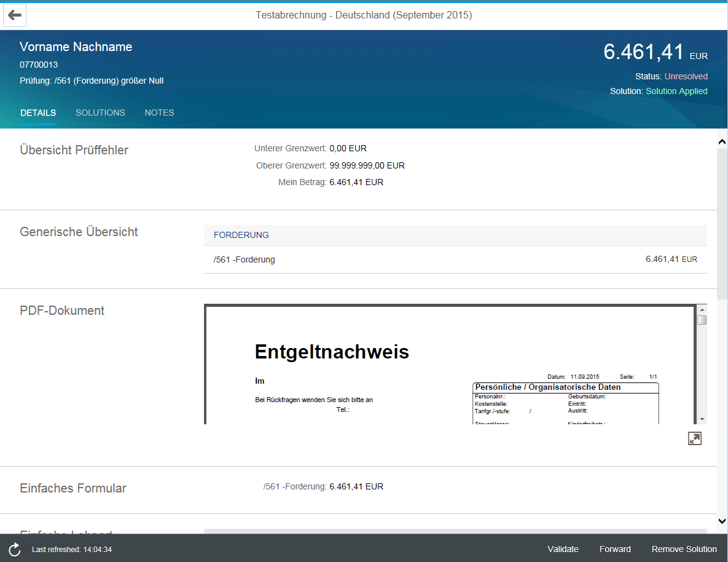
Task: Click the Solution Applied status text
Action: (676, 91)
